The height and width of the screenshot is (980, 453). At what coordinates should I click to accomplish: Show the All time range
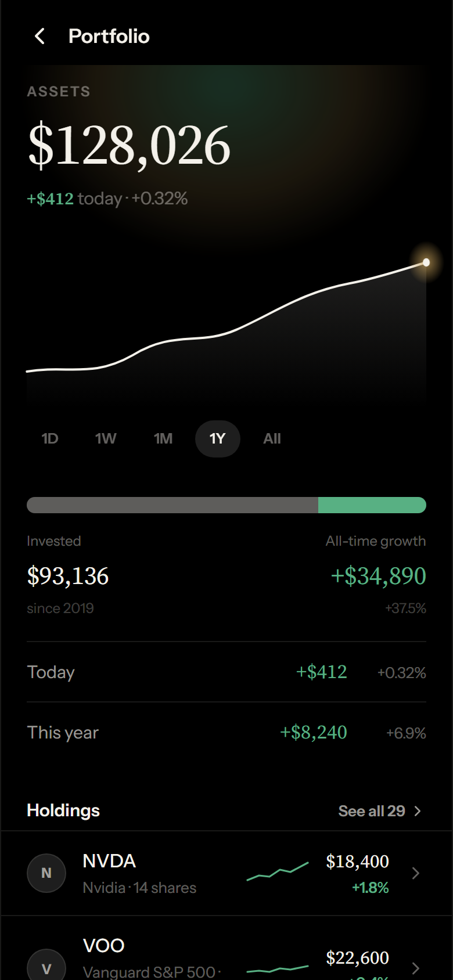pyautogui.click(x=272, y=439)
